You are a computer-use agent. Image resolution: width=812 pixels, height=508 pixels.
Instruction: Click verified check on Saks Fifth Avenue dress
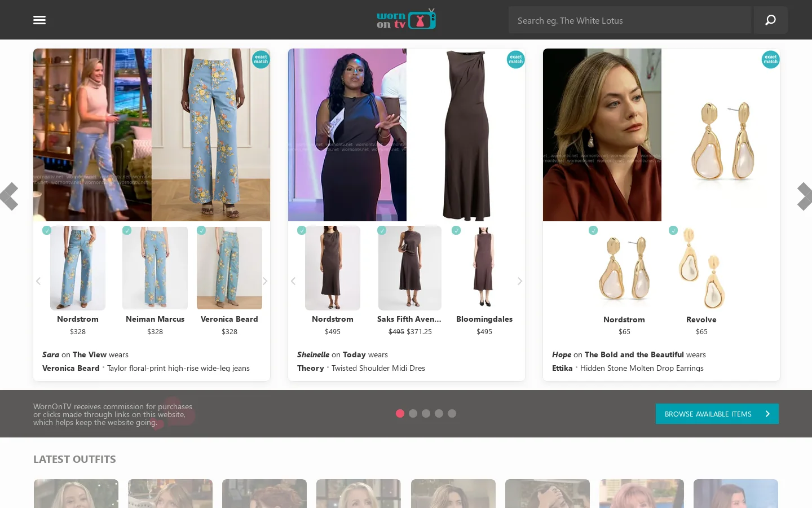pos(382,230)
